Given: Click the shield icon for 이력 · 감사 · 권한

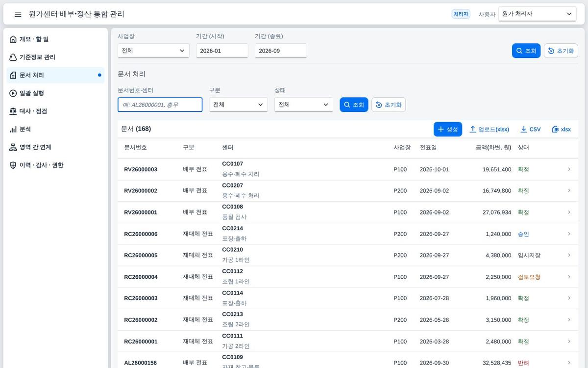Looking at the screenshot, I should coord(13,165).
